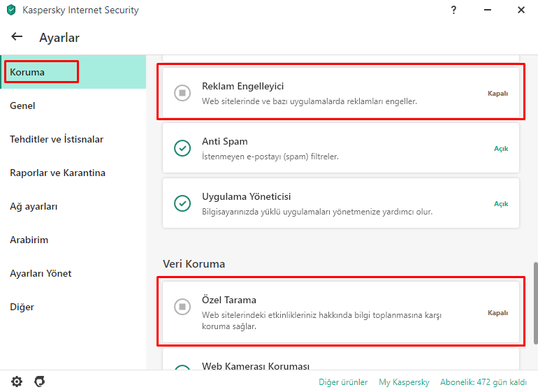Click the vertical scrollbar thumb

pos(535,302)
